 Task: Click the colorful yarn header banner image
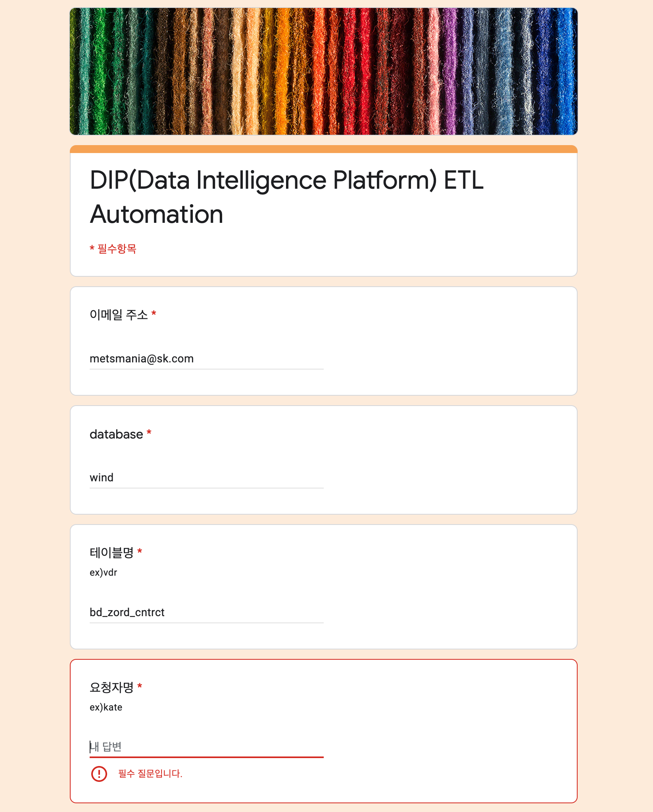[323, 71]
